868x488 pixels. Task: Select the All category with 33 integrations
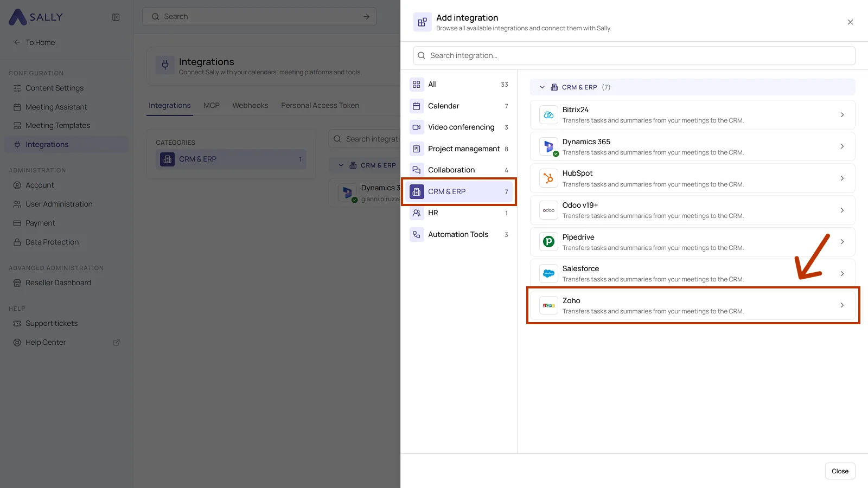tap(459, 85)
